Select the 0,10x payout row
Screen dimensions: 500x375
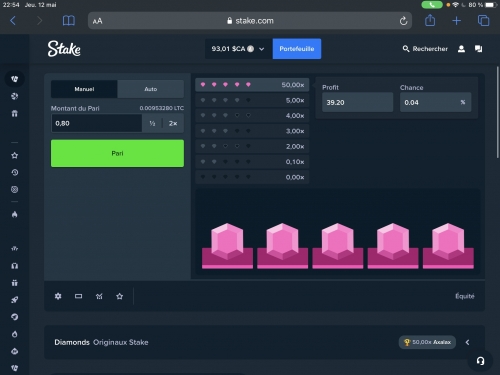click(252, 162)
